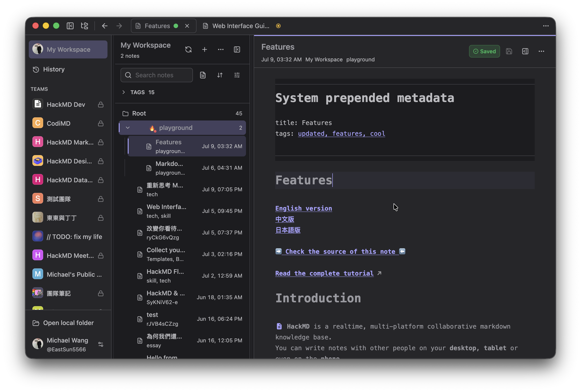This screenshot has width=581, height=392.
Task: Click the lock icon beside 測試團隊
Action: (101, 199)
